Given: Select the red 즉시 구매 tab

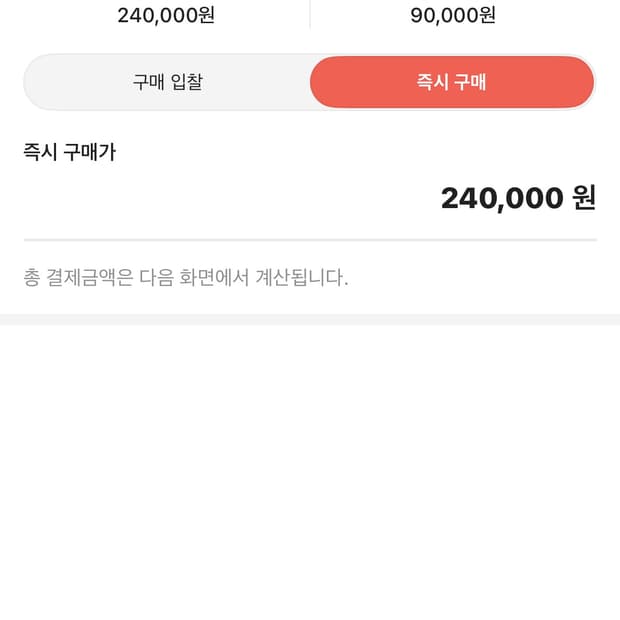Looking at the screenshot, I should [452, 82].
